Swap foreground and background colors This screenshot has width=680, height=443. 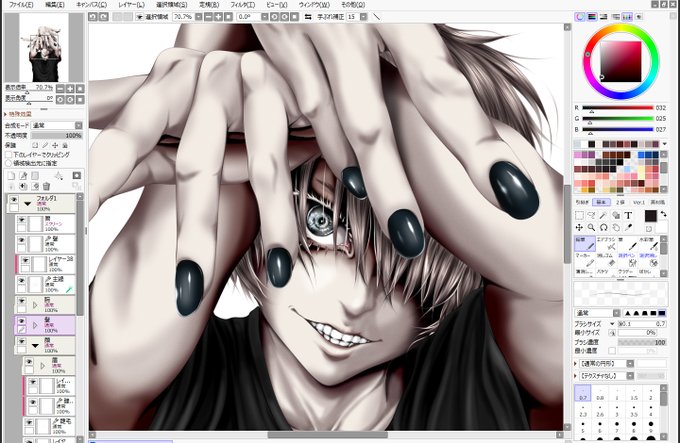pos(663,214)
